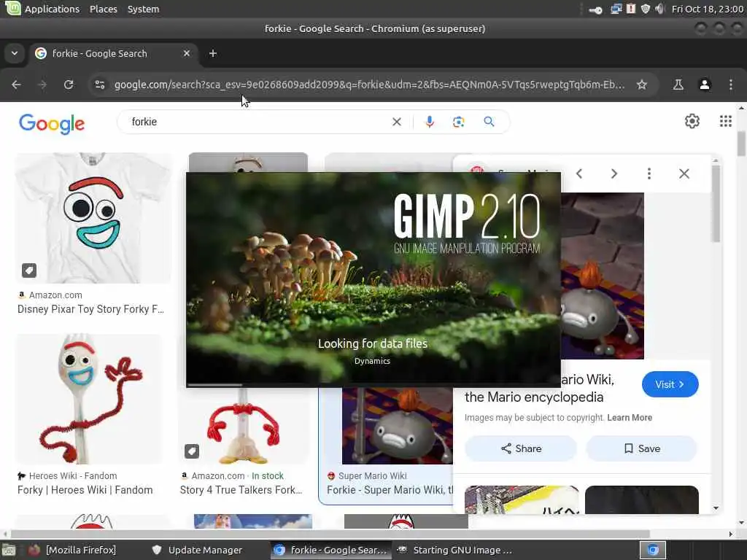This screenshot has width=747, height=560.
Task: Open more options in image preview panel
Action: click(649, 174)
